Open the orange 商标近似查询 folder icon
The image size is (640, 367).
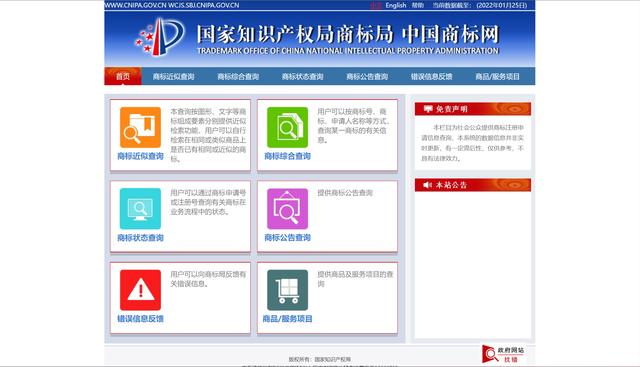(140, 127)
